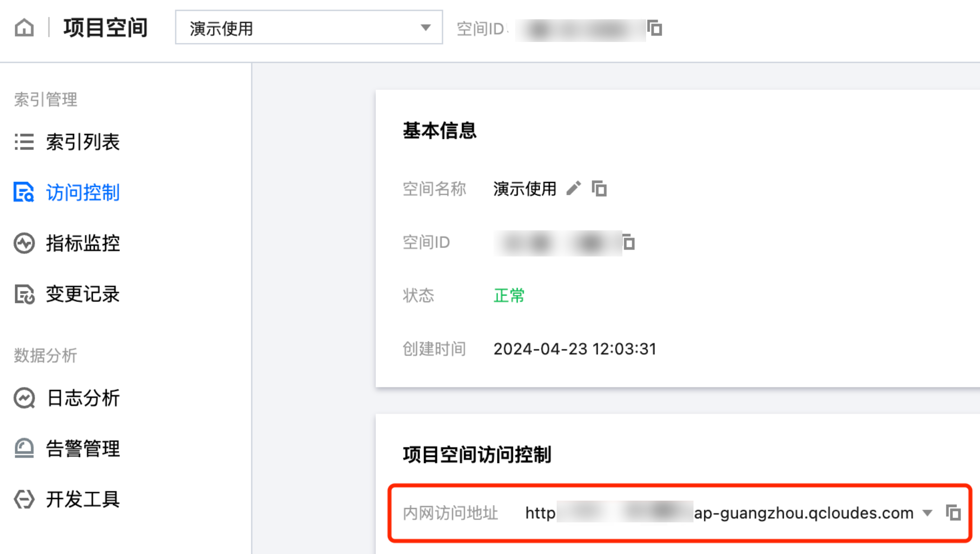Click the 告警管理 alarm icon
This screenshot has height=554, width=980.
pos(24,449)
